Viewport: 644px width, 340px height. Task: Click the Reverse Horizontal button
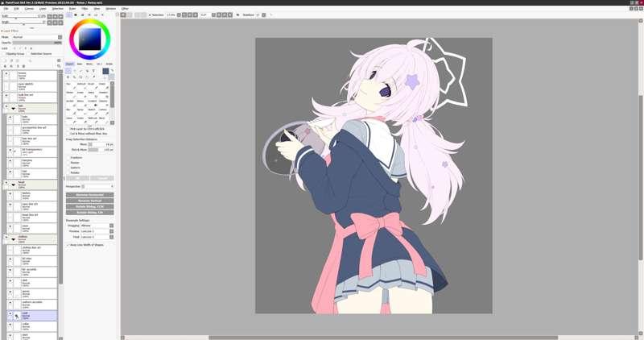click(90, 195)
